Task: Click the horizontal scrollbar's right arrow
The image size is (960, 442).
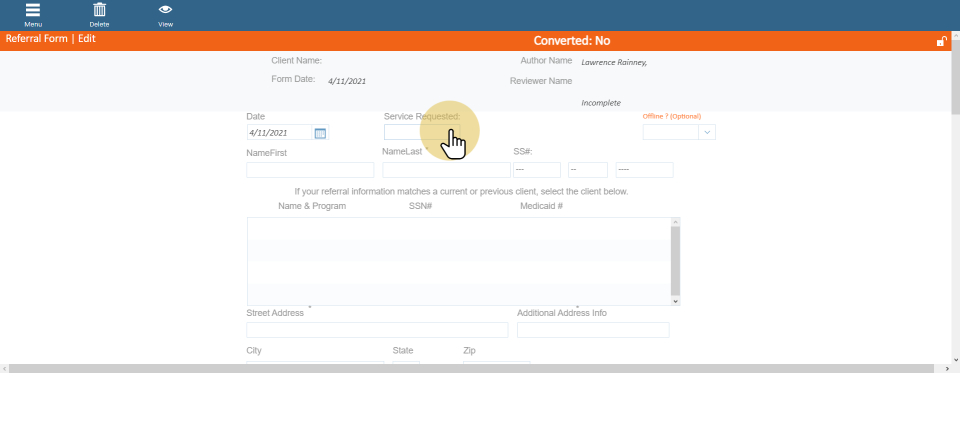Action: click(946, 369)
